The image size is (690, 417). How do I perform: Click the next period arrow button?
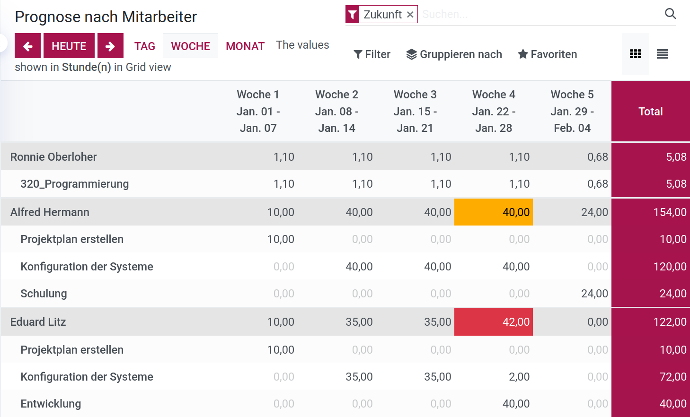pyautogui.click(x=110, y=46)
